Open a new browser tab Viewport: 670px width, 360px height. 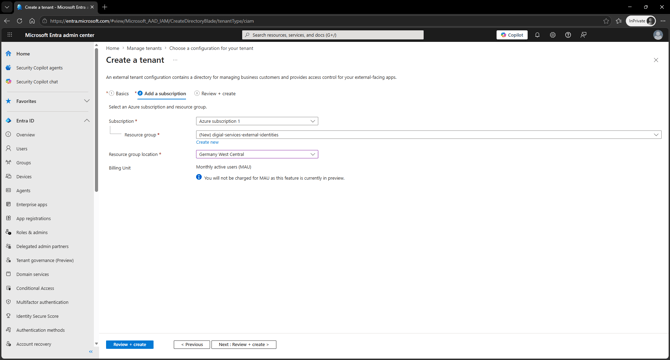[105, 7]
